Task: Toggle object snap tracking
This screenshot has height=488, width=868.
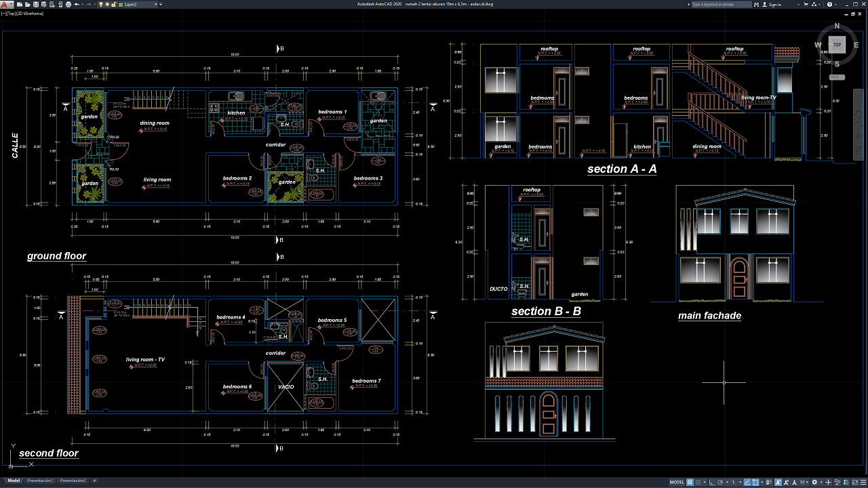Action: pos(747,482)
